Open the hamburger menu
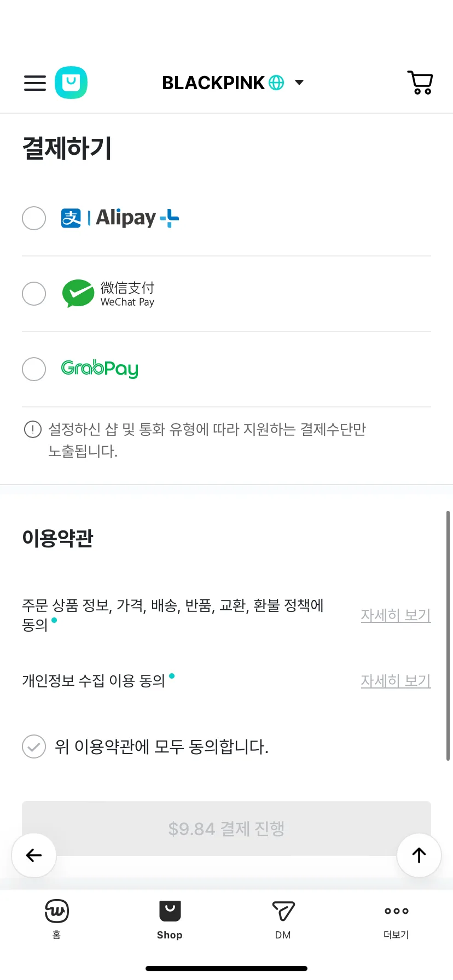This screenshot has height=980, width=453. point(35,83)
